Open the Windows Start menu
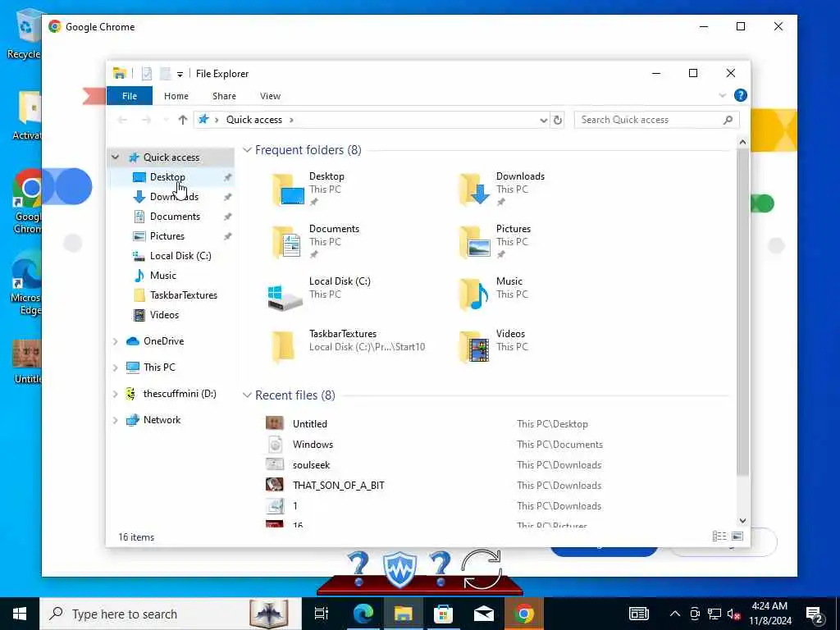Screen dimensions: 840x630 20,614
